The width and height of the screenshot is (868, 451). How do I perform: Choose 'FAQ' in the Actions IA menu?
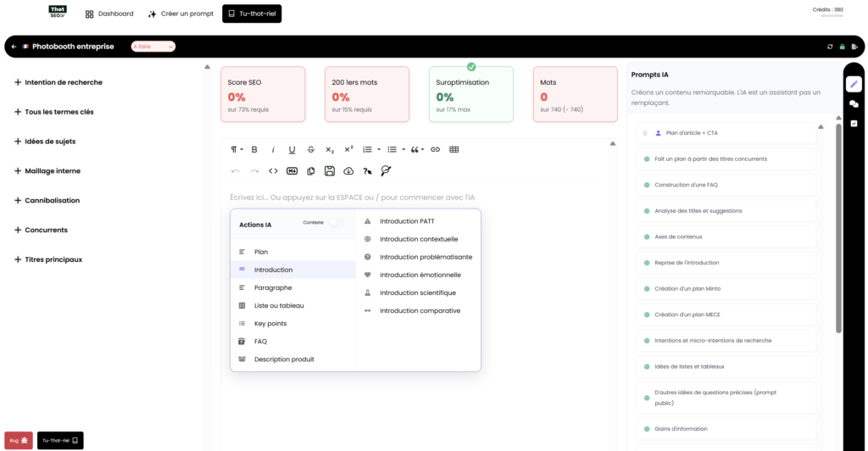260,341
